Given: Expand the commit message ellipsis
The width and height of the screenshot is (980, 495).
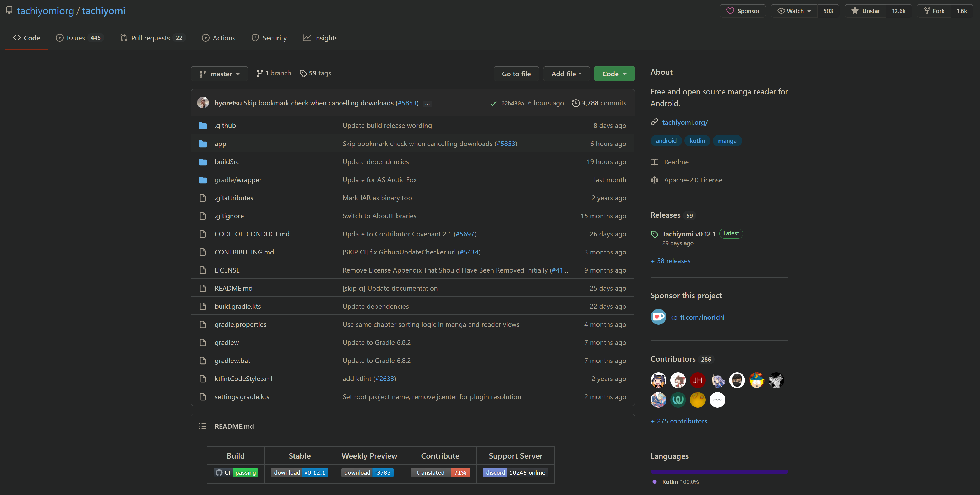Looking at the screenshot, I should pyautogui.click(x=427, y=104).
